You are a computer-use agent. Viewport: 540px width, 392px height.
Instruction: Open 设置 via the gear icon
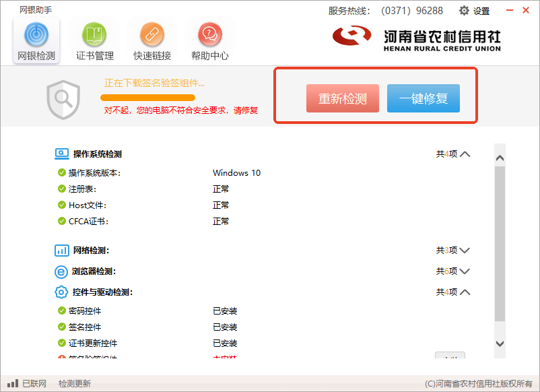coord(464,11)
